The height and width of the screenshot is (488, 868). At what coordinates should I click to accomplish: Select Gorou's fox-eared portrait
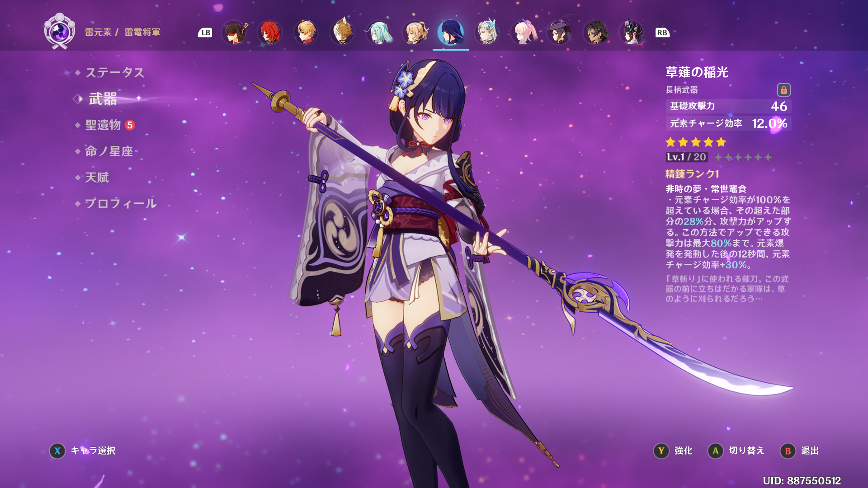pyautogui.click(x=342, y=33)
